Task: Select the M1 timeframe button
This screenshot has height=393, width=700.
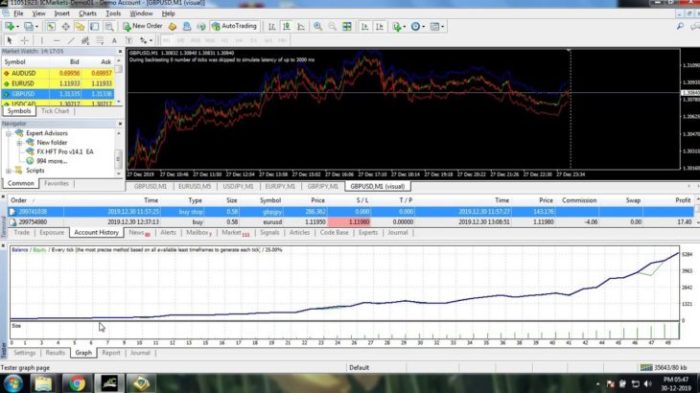Action: [166, 40]
